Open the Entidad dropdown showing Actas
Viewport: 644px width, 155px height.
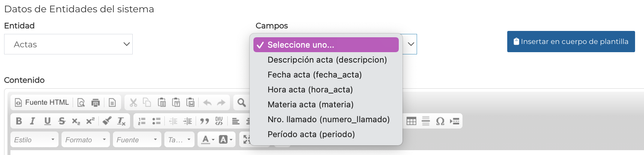[x=68, y=44]
